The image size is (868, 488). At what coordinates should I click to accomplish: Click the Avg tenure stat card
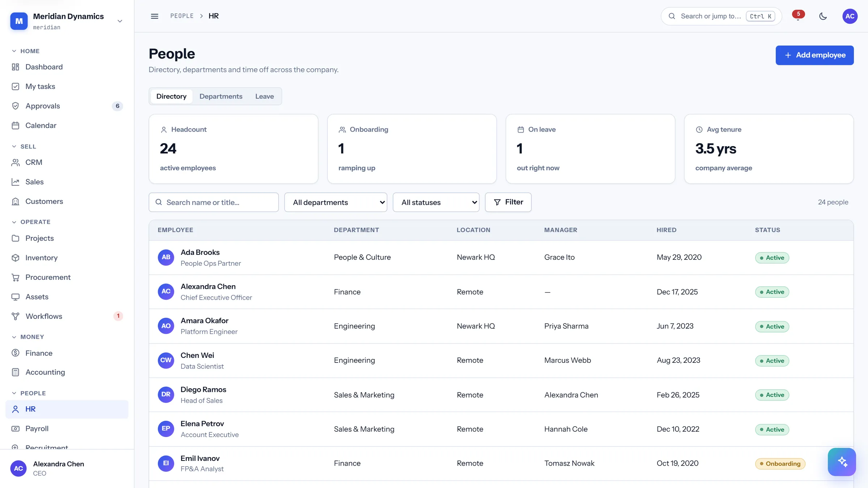point(769,149)
